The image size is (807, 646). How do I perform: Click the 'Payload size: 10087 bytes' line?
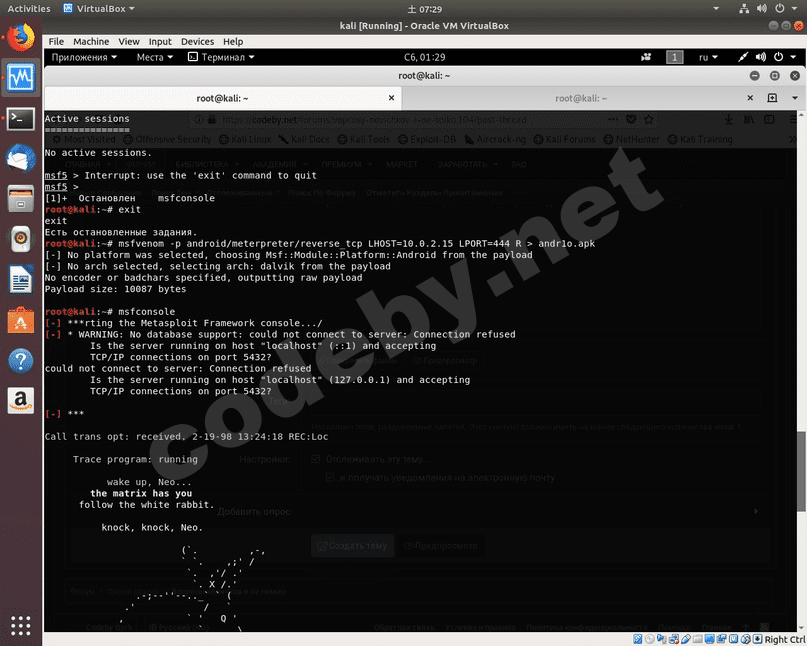[115, 289]
